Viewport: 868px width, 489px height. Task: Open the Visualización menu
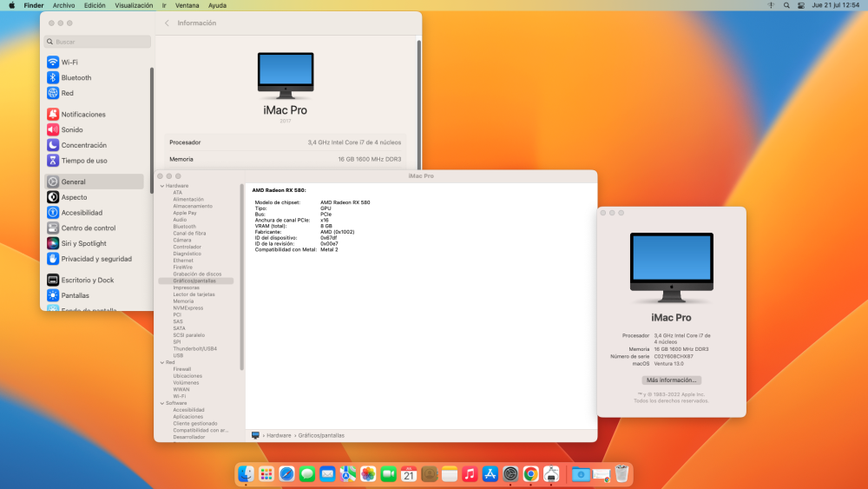(134, 5)
